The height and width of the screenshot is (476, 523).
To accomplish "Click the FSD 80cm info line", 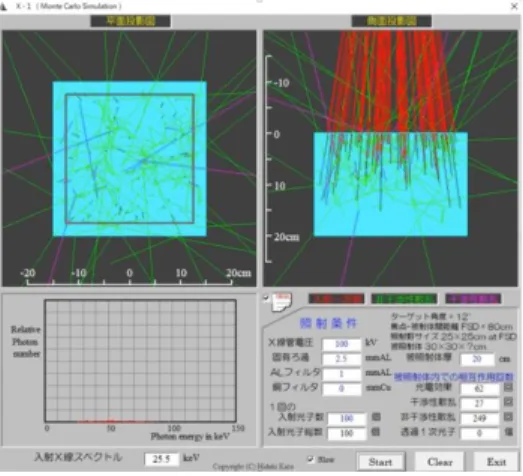I will coord(452,327).
